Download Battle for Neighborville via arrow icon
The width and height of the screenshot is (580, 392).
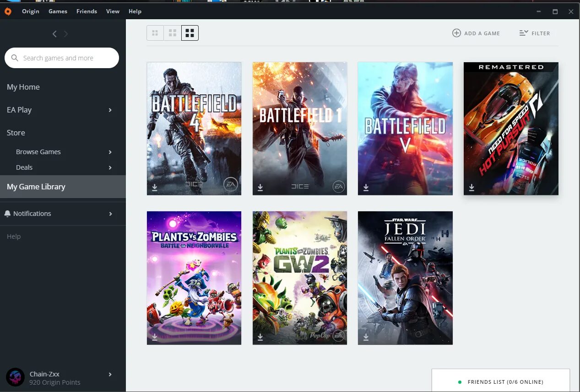pos(155,337)
